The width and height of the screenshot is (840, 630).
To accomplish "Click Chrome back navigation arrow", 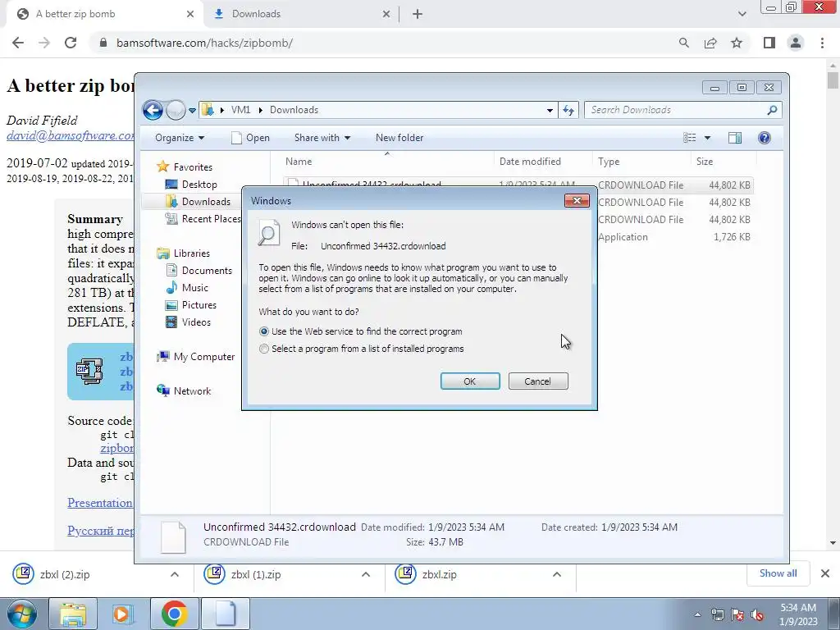I will [18, 43].
